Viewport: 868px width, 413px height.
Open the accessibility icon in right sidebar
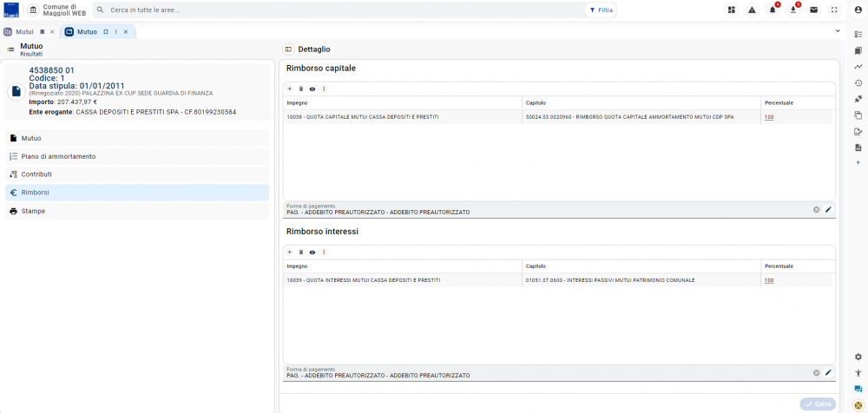coord(858,372)
